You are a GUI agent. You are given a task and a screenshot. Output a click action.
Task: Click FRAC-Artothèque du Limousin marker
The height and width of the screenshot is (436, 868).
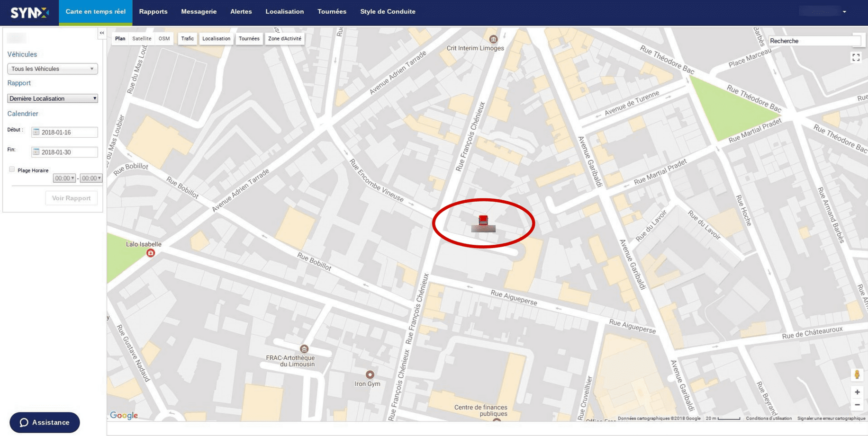(304, 349)
